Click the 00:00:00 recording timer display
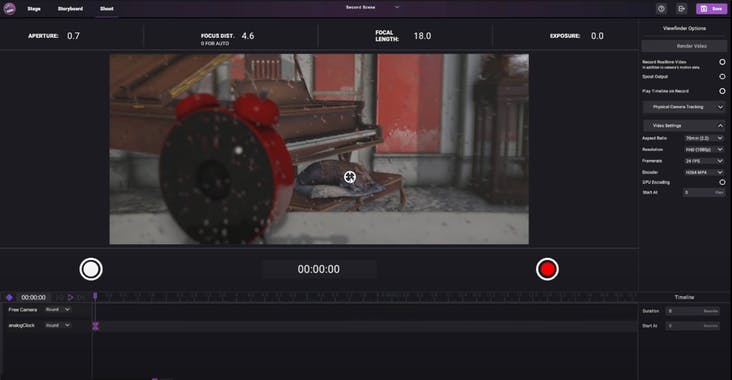 click(x=319, y=269)
